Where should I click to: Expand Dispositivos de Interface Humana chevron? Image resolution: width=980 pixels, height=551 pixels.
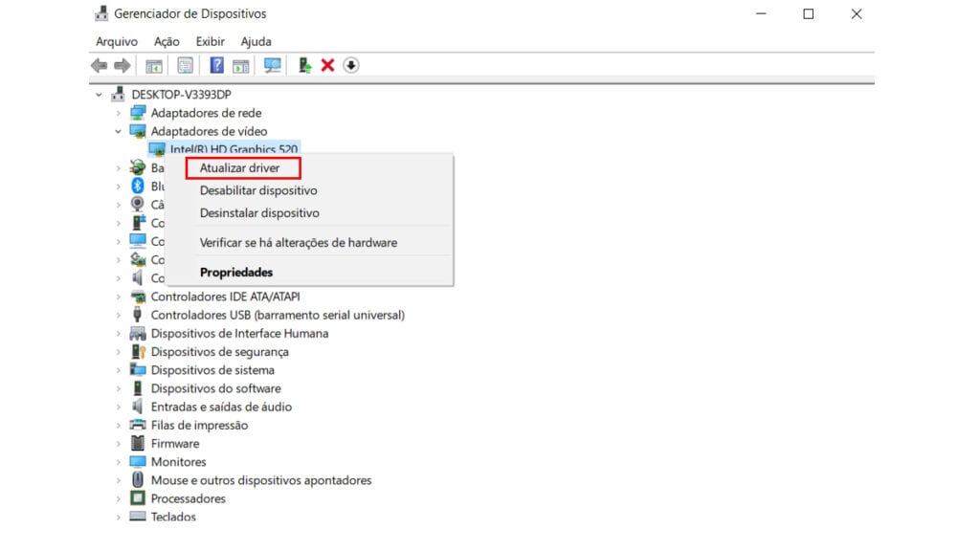118,334
